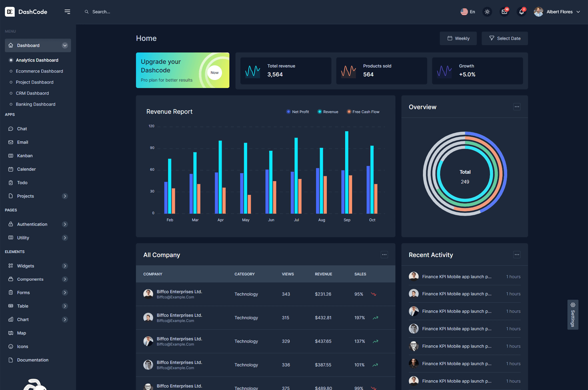Click the Projects file icon
This screenshot has height=390, width=588.
[x=11, y=196]
